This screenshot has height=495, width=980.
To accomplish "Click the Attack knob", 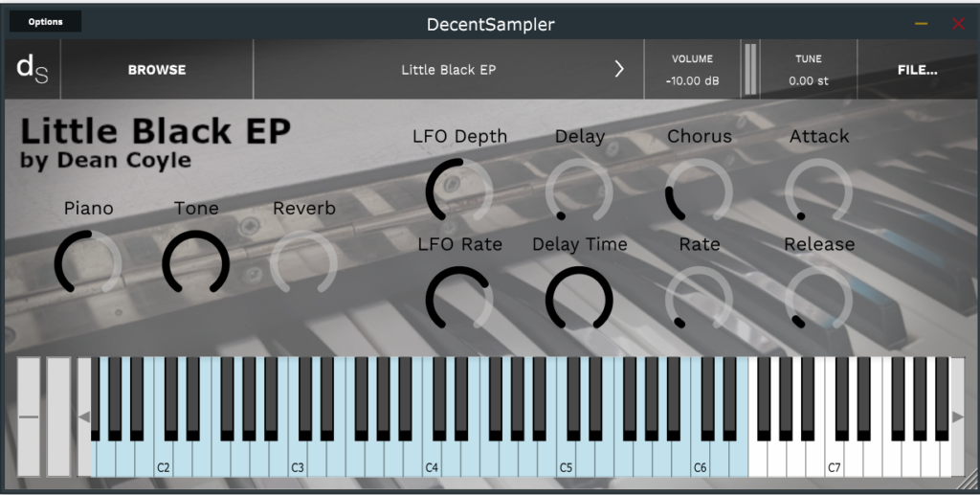I will coord(819,191).
